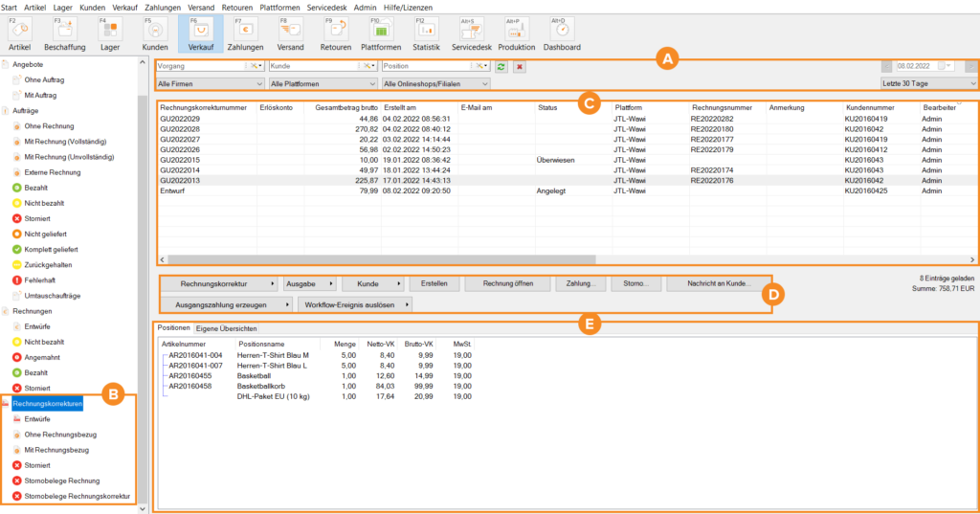Click the Rechnung öffnen button
Viewport: 980px width, 514px height.
point(507,284)
